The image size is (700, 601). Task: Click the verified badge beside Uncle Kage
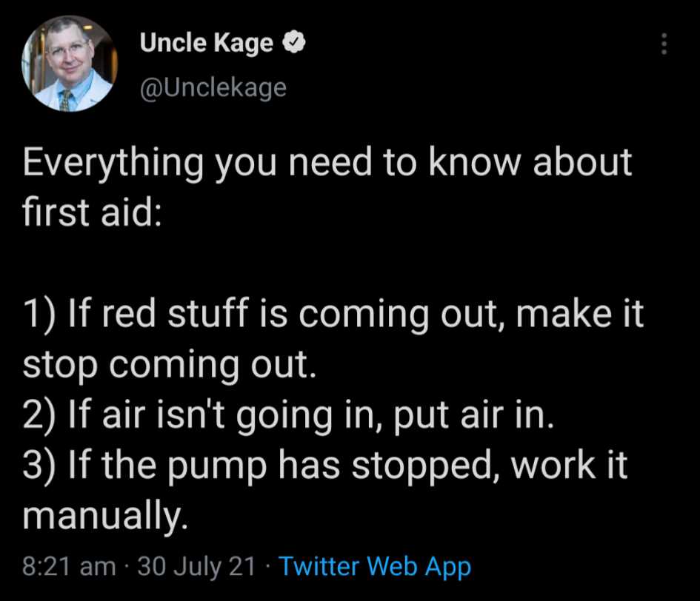[x=294, y=42]
